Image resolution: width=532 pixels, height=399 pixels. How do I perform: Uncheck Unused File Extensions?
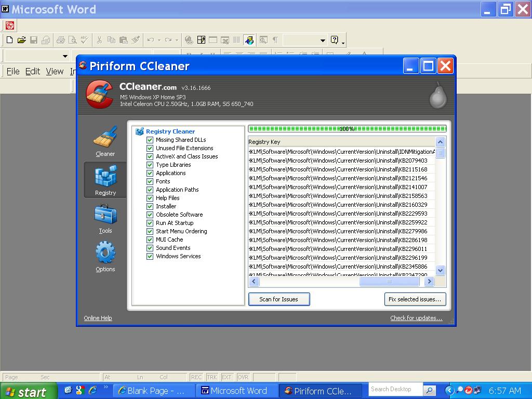[x=150, y=148]
